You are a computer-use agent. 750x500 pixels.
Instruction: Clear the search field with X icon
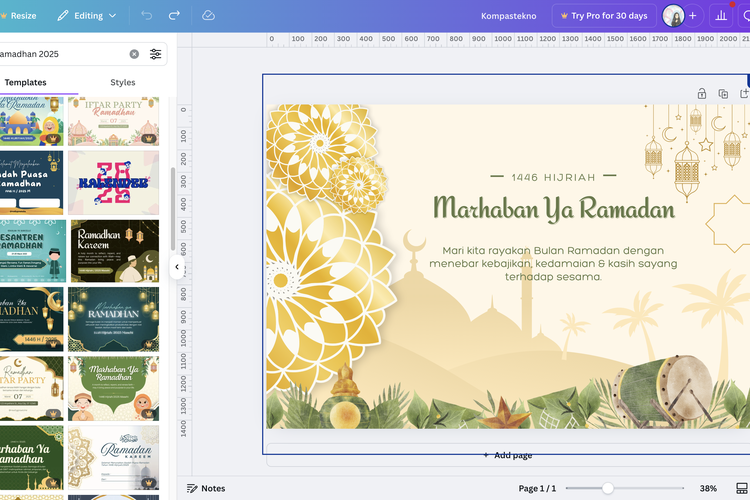pos(134,54)
